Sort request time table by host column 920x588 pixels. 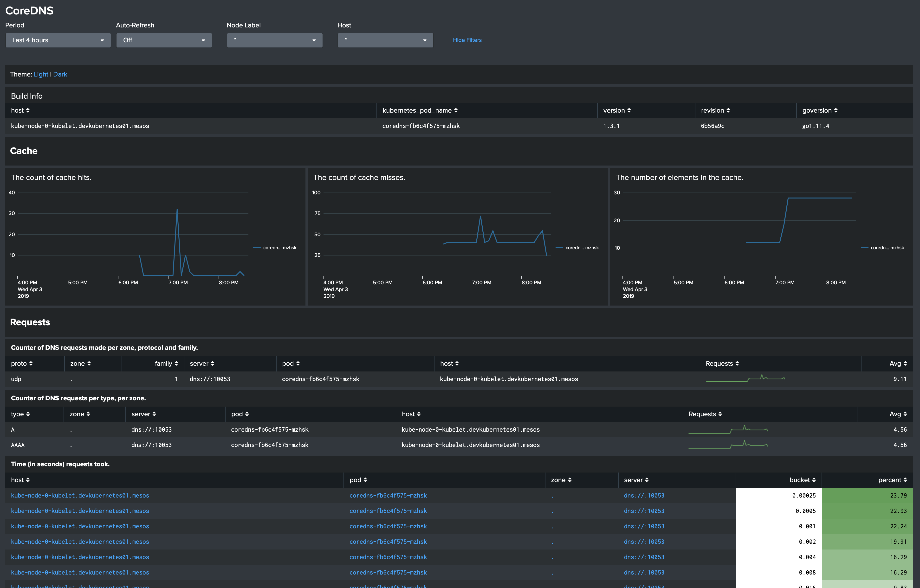(20, 480)
